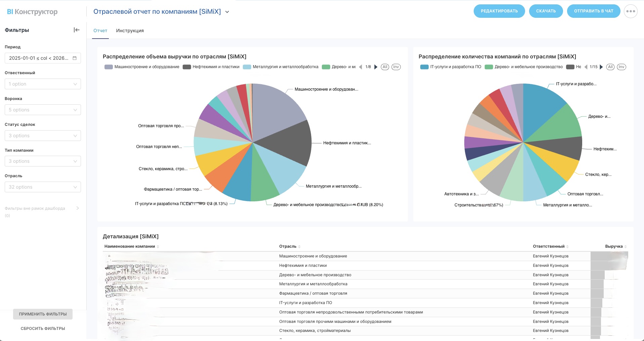Viewport: 644px width, 341px height.
Task: Open the calendar icon in Период field
Action: pyautogui.click(x=75, y=58)
